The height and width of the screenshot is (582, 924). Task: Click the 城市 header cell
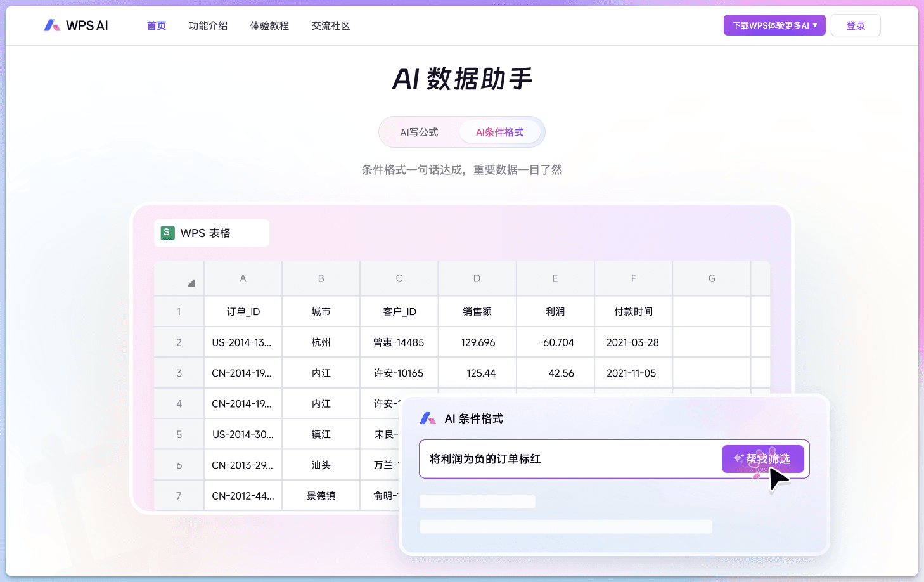pyautogui.click(x=321, y=311)
